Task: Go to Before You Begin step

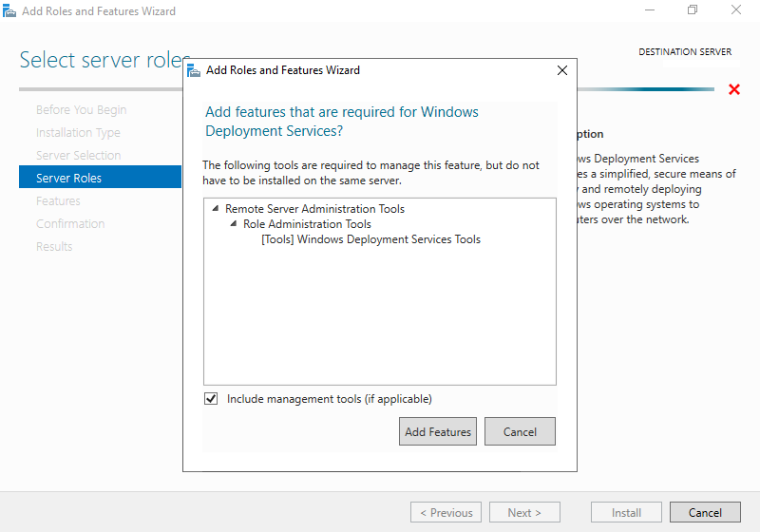Action: click(82, 110)
